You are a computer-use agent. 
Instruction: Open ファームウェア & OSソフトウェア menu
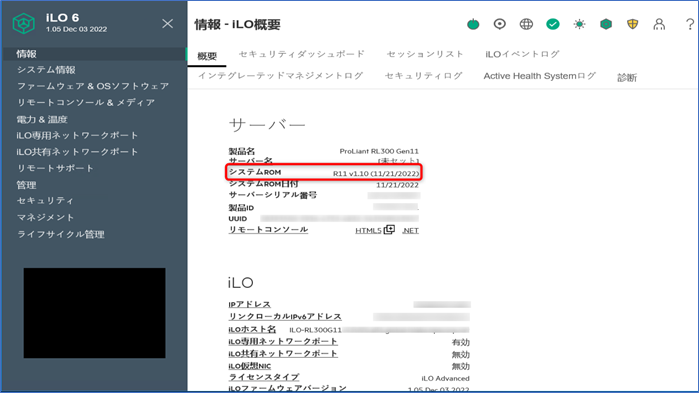(93, 86)
